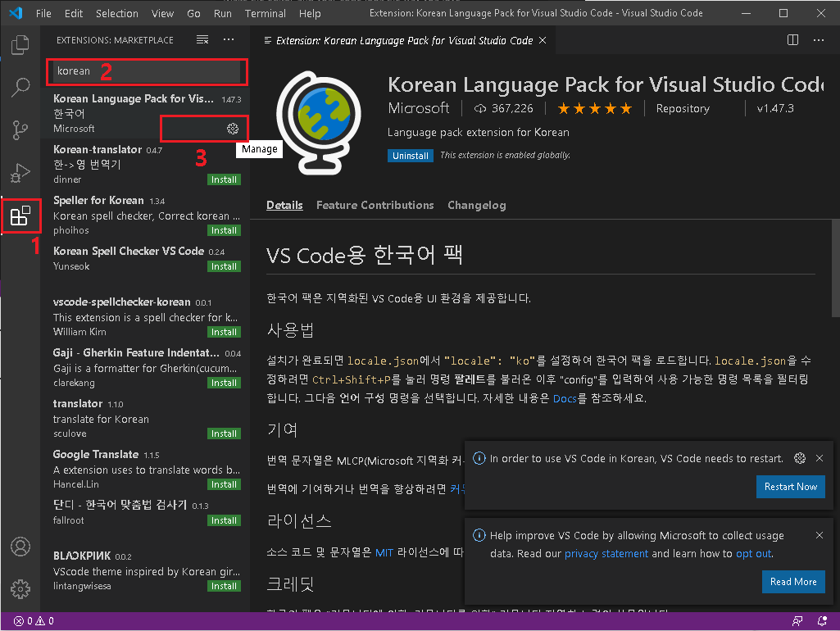The image size is (840, 631).
Task: Click the Uninstall button
Action: pyautogui.click(x=411, y=156)
